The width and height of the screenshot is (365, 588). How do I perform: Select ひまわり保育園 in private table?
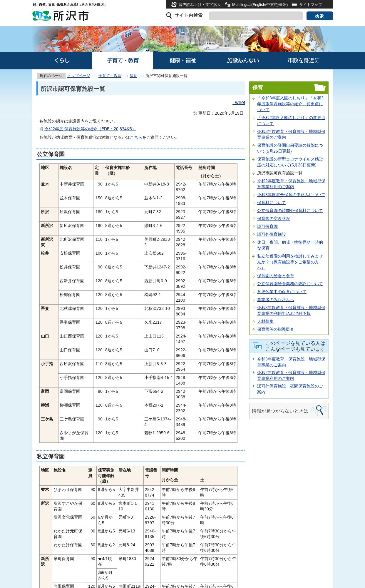[x=70, y=492]
